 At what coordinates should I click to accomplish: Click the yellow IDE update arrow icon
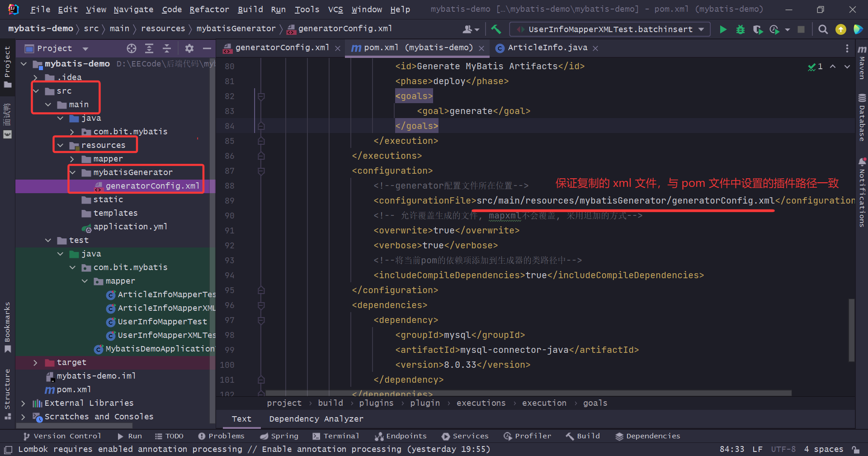(x=841, y=29)
